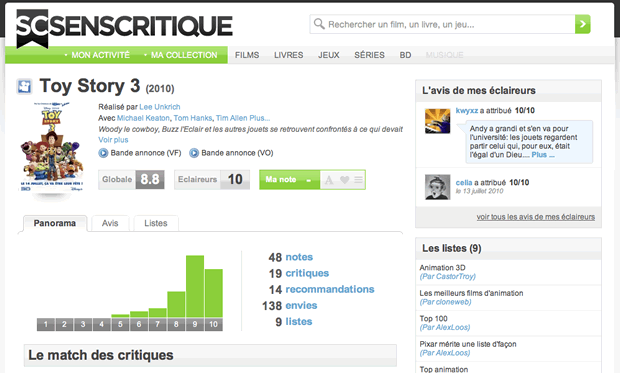Go to JEUX section

coord(329,55)
